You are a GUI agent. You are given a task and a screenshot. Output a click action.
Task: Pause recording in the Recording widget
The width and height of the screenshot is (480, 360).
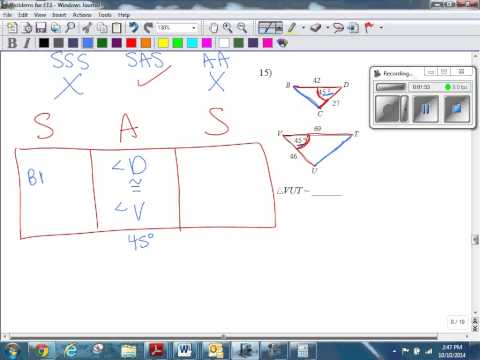coord(426,109)
